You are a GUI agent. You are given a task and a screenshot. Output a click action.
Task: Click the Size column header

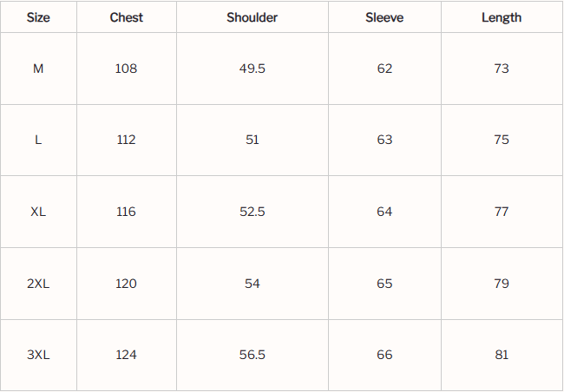tap(38, 17)
